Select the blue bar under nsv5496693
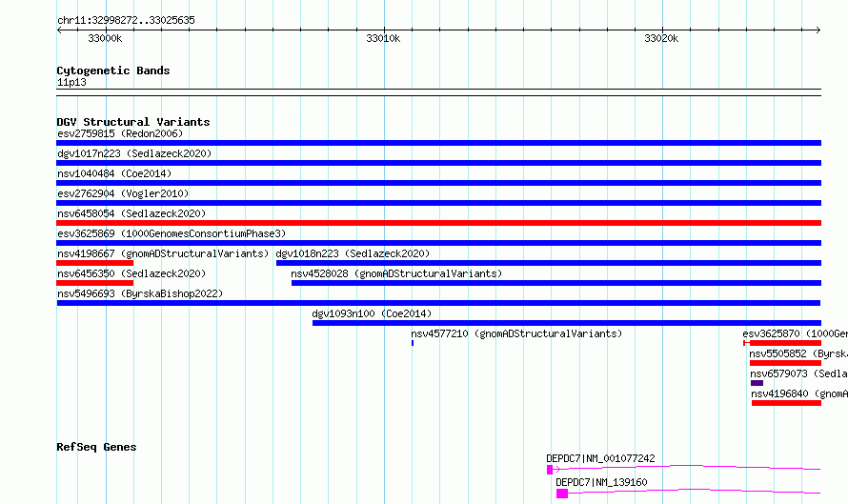This screenshot has width=848, height=504. pyautogui.click(x=438, y=303)
